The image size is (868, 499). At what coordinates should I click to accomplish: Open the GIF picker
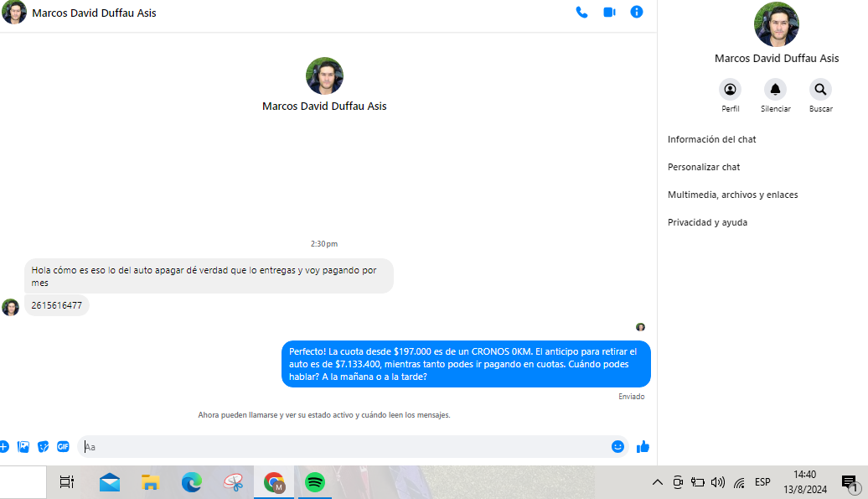coord(63,447)
